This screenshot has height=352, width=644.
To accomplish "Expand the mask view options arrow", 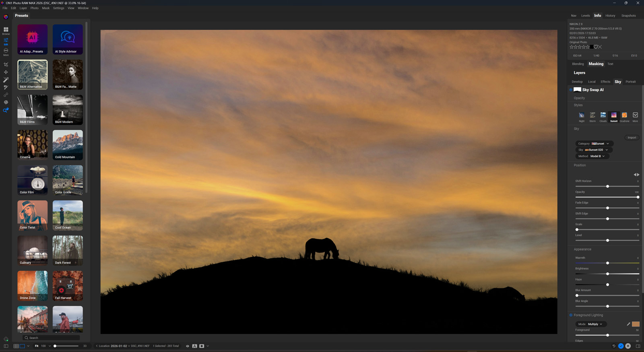I will [x=208, y=346].
